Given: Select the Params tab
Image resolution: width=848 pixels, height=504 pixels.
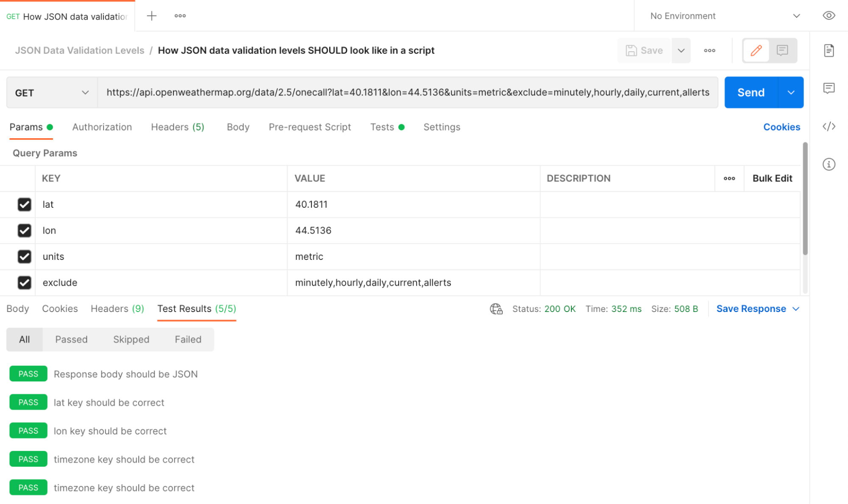Looking at the screenshot, I should (x=31, y=127).
